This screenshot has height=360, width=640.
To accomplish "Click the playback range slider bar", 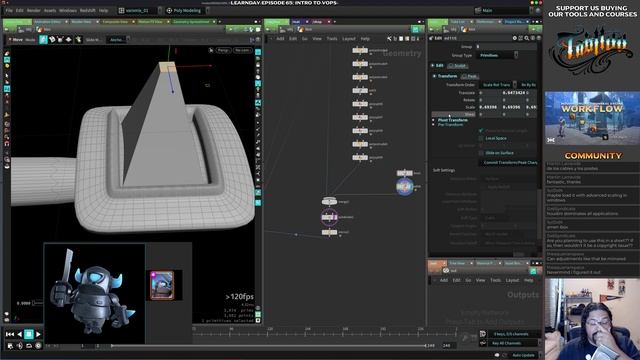I will pos(268,346).
